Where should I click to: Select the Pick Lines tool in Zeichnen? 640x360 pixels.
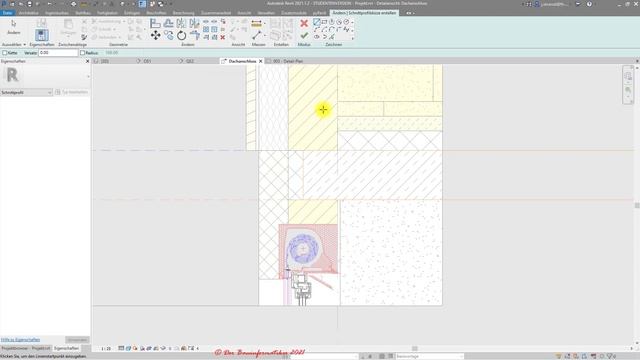331,37
